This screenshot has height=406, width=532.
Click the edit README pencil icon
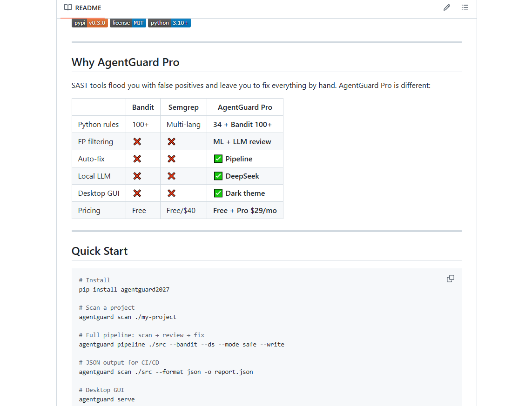[446, 7]
